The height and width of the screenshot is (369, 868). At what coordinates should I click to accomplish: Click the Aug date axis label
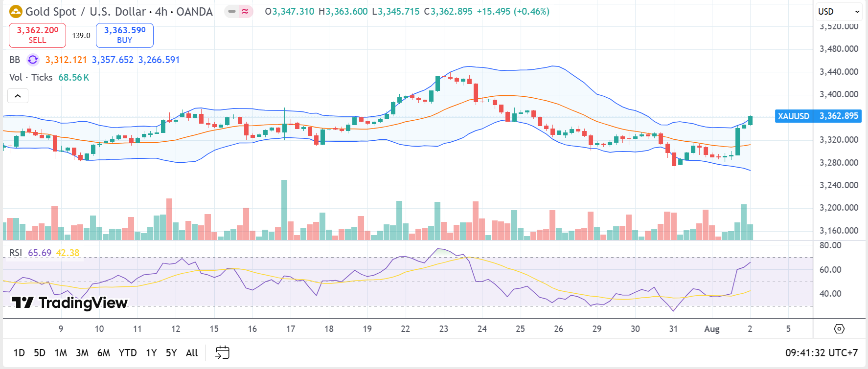pos(712,329)
